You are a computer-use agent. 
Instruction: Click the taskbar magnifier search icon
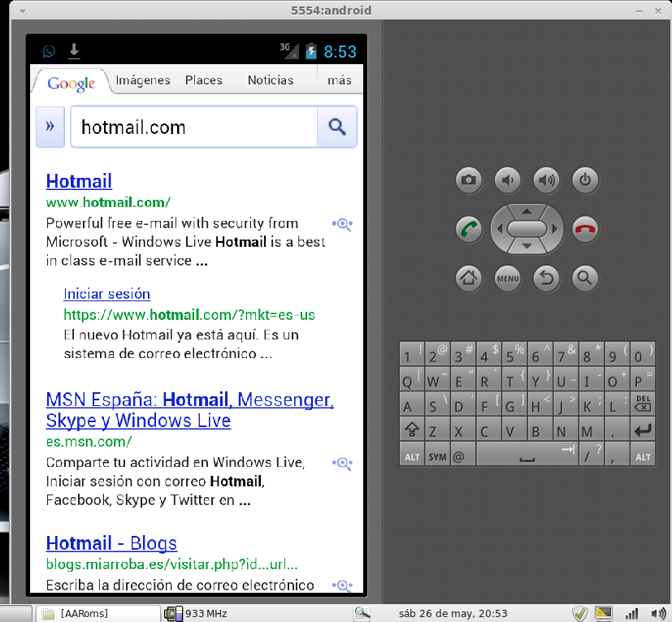click(x=362, y=613)
